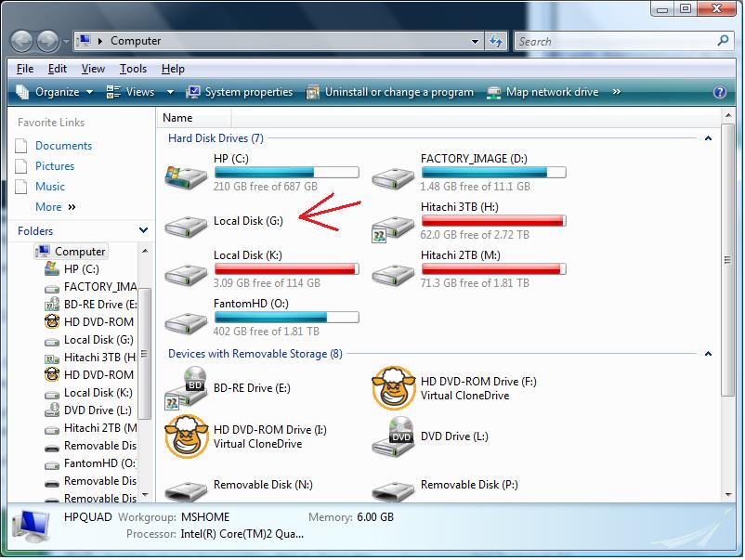This screenshot has width=745, height=560.
Task: Click the Views toolbar button
Action: pyautogui.click(x=131, y=92)
